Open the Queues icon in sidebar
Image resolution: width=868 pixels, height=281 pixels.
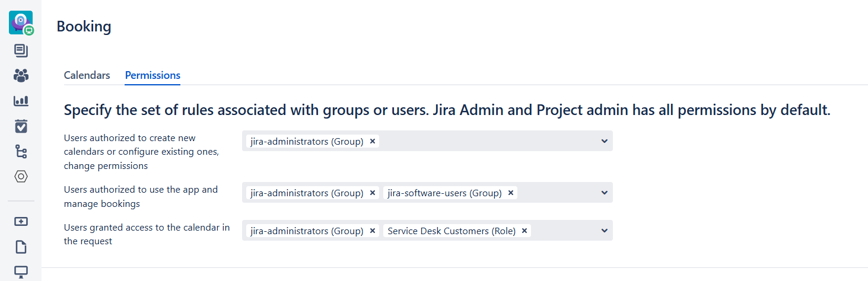point(21,51)
